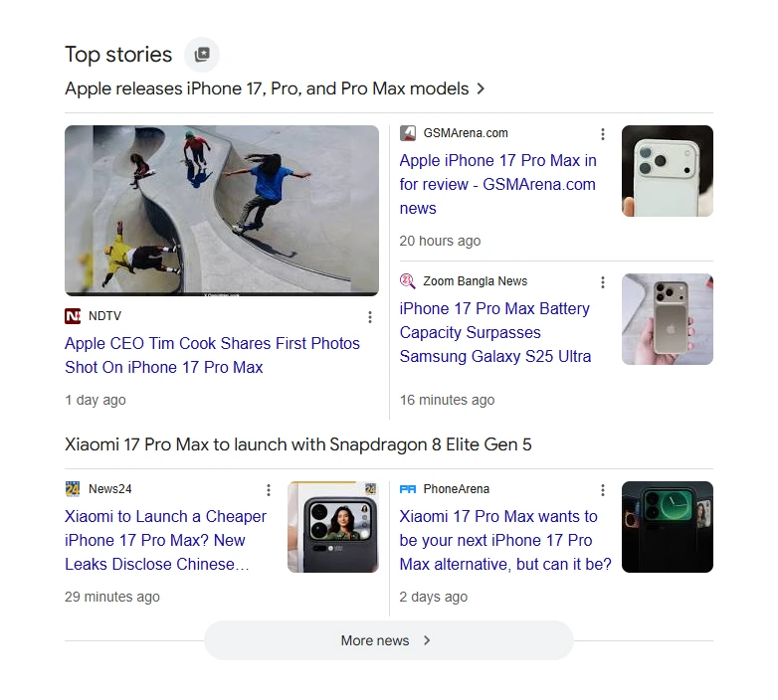This screenshot has width=778, height=700.
Task: Click the Zoom Bangla News favicon
Action: point(407,281)
